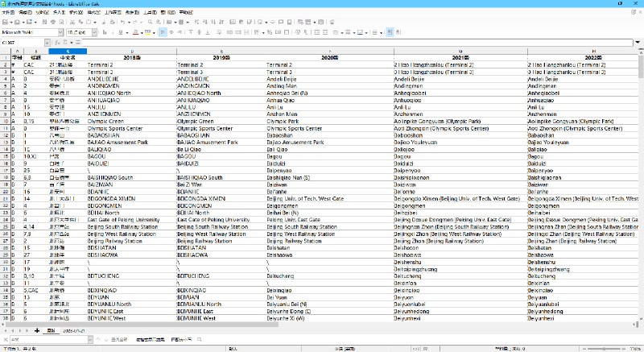Add a new sheet with plus icon
The width and height of the screenshot is (644, 352).
click(36, 331)
